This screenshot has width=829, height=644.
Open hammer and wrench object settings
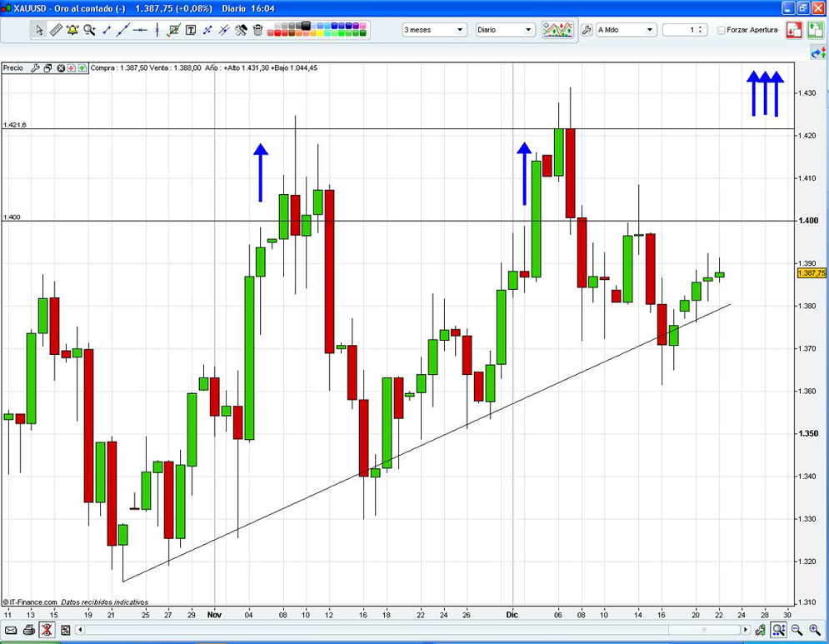click(241, 30)
